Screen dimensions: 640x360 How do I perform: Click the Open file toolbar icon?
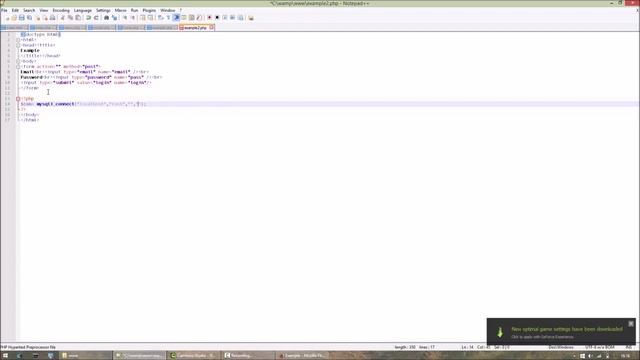coord(14,18)
